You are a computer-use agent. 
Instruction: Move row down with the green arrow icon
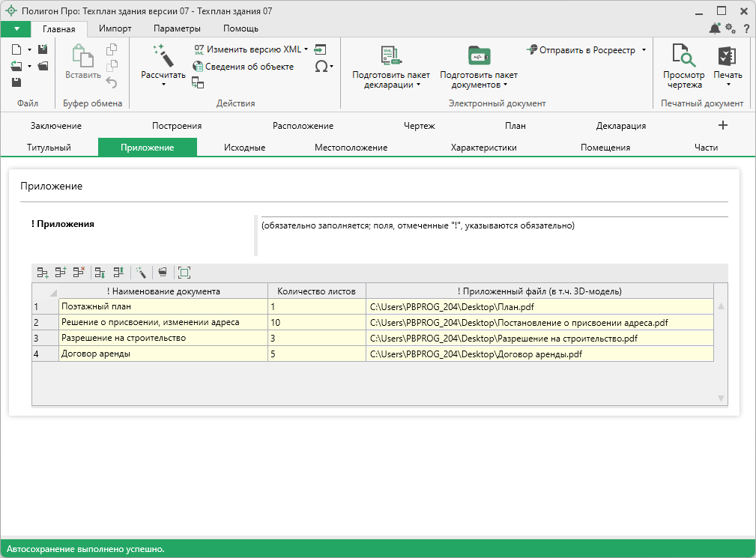(x=100, y=273)
